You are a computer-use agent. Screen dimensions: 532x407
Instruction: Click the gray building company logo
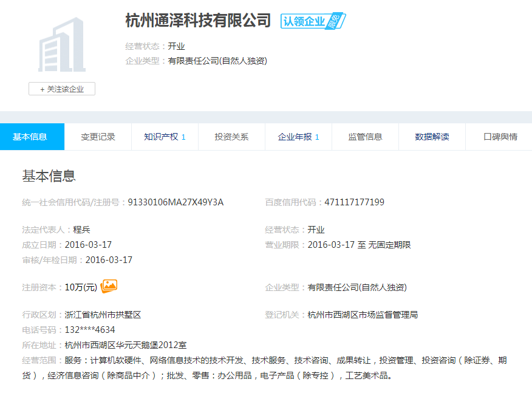[61, 46]
